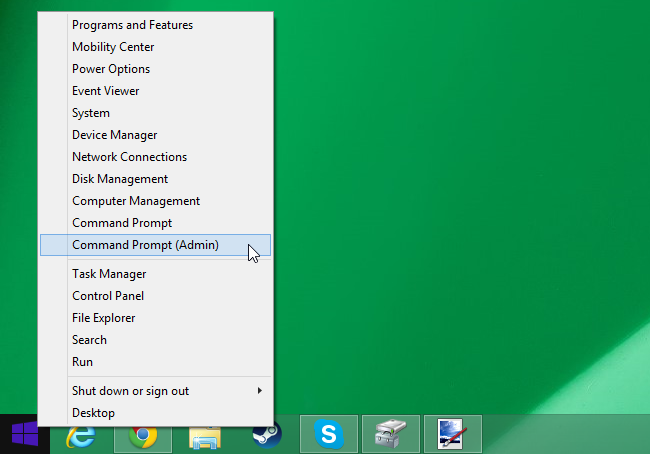Screen dimensions: 650x454
Task: Select the Search menu entry
Action: click(155, 340)
